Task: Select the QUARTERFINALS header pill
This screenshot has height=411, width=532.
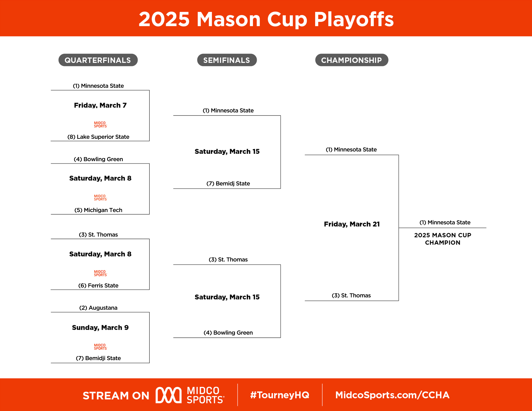Action: coord(98,60)
